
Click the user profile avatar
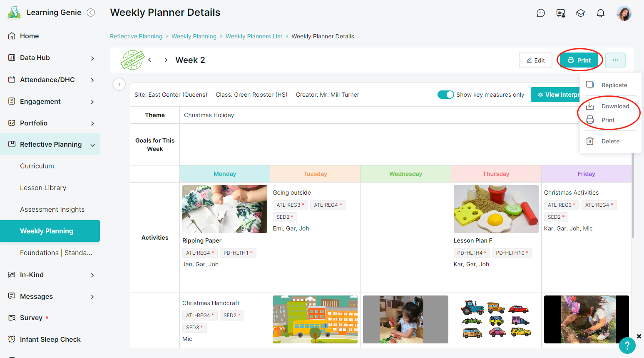(x=624, y=13)
